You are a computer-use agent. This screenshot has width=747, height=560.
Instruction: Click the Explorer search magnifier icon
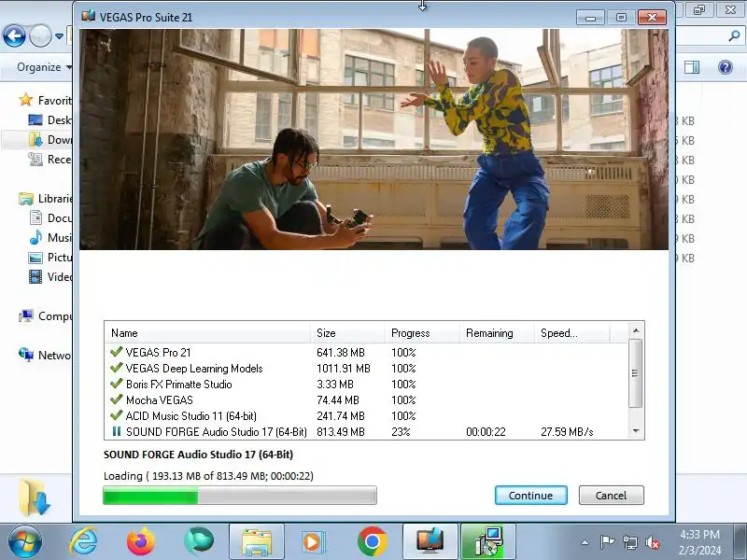coord(734,35)
